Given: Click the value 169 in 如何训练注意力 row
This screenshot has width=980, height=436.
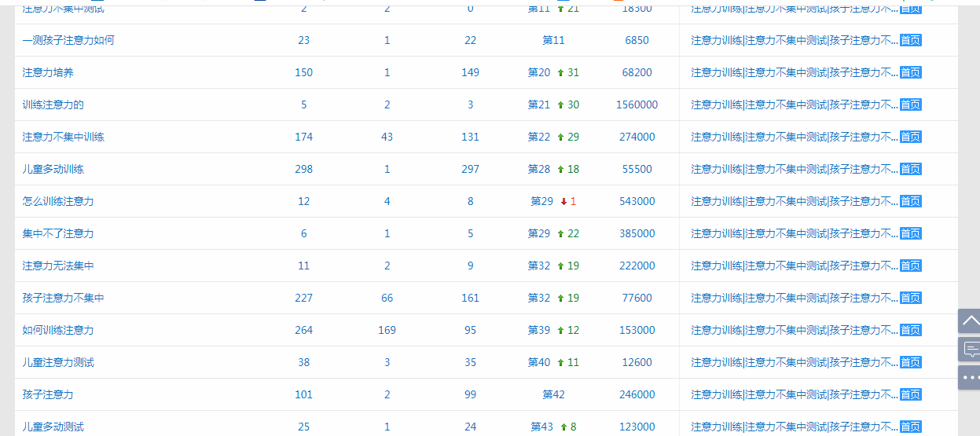Looking at the screenshot, I should [387, 330].
